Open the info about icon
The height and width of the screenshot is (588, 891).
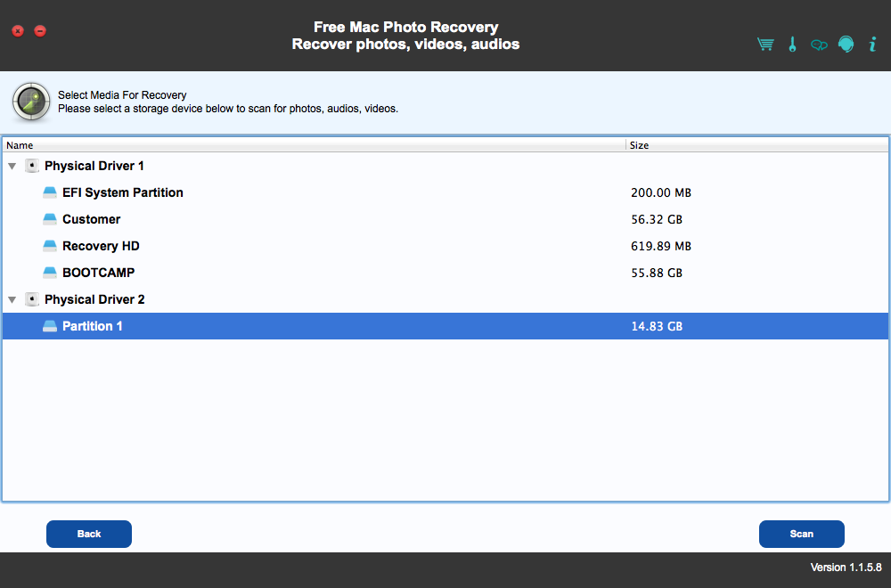click(x=872, y=45)
